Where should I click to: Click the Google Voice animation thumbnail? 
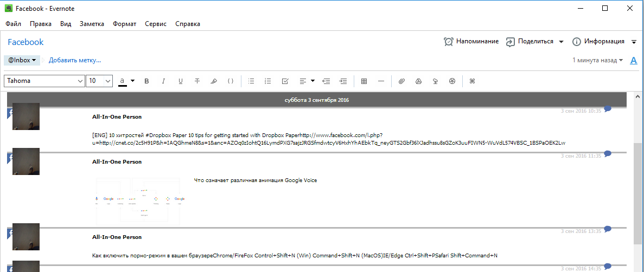click(139, 201)
